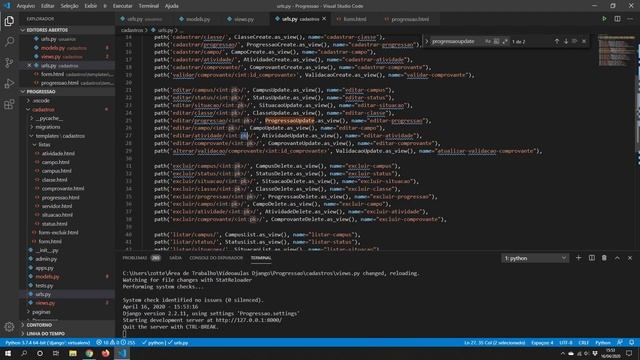The height and width of the screenshot is (360, 640).
Task: Open the Seleção menu
Action: pyautogui.click(x=69, y=6)
